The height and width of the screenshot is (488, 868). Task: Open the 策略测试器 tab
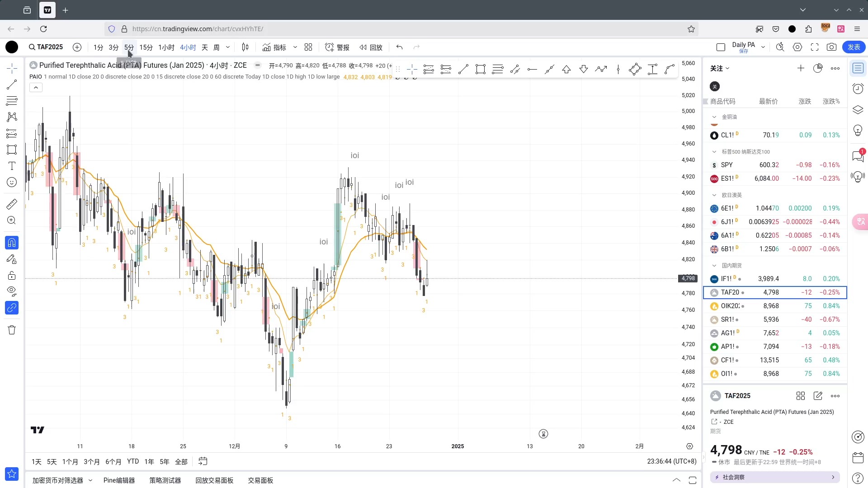point(165,480)
